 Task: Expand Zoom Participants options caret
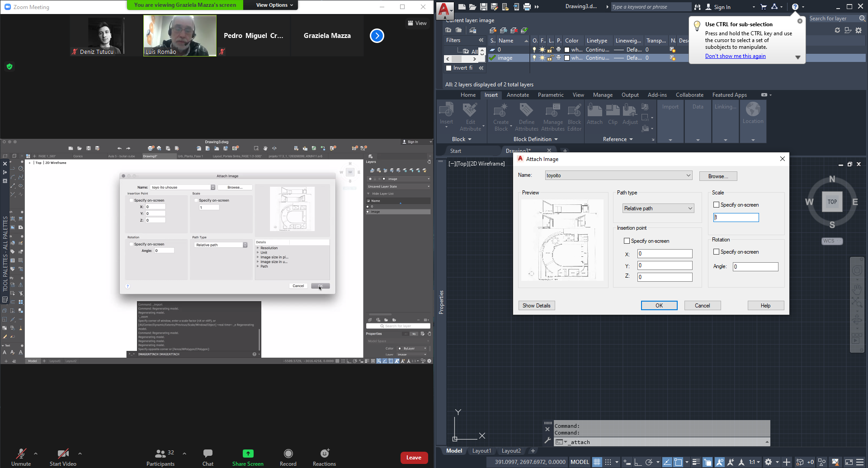coord(184,453)
